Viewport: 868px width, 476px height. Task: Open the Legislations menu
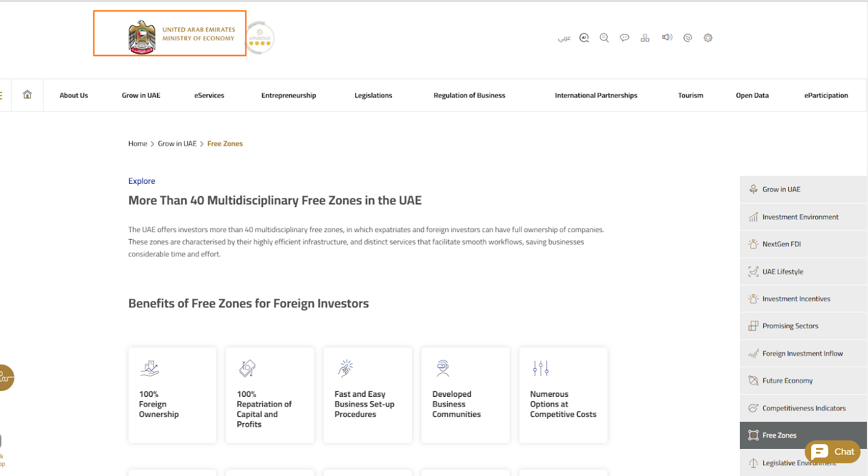pos(373,95)
